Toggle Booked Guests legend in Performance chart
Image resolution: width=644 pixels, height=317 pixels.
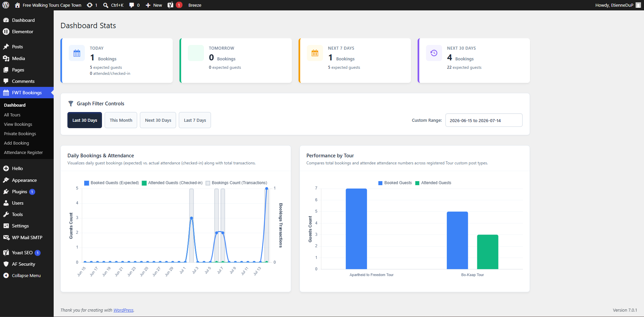[395, 183]
